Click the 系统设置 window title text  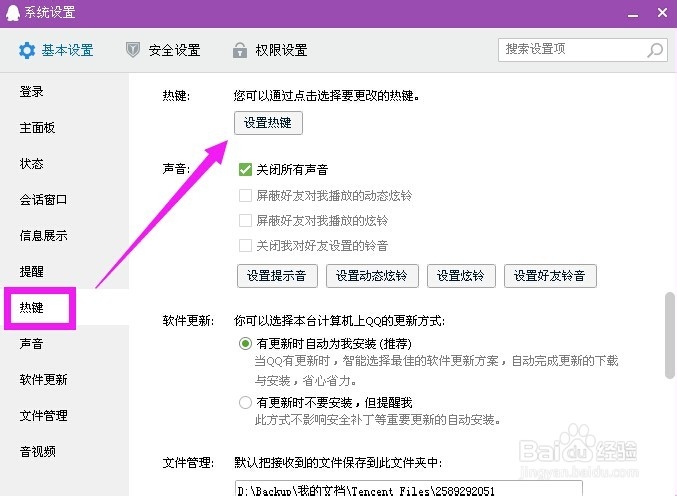50,13
